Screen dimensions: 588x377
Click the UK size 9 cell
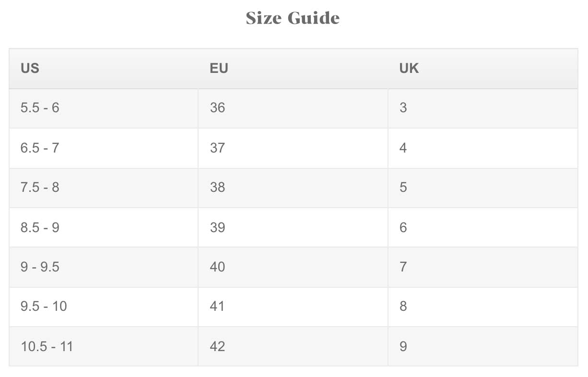point(403,346)
